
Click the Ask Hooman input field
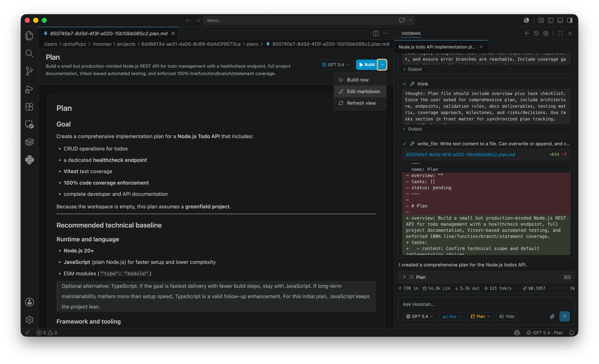click(486, 304)
